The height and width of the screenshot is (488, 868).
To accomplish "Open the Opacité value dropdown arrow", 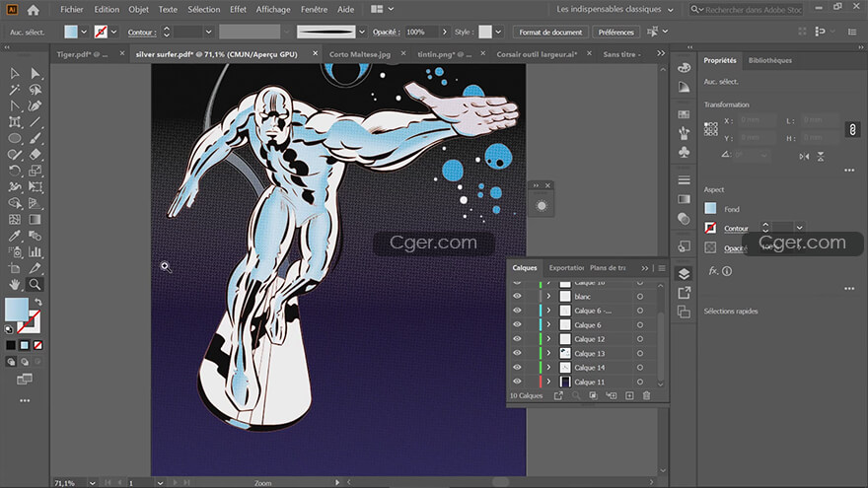I will pos(444,33).
